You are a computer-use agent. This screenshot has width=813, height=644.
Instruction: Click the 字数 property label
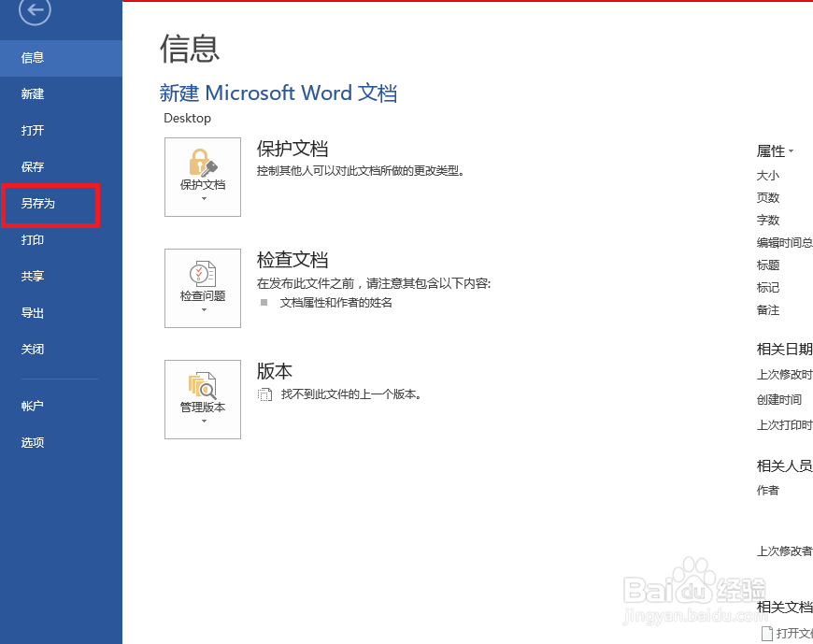[768, 220]
